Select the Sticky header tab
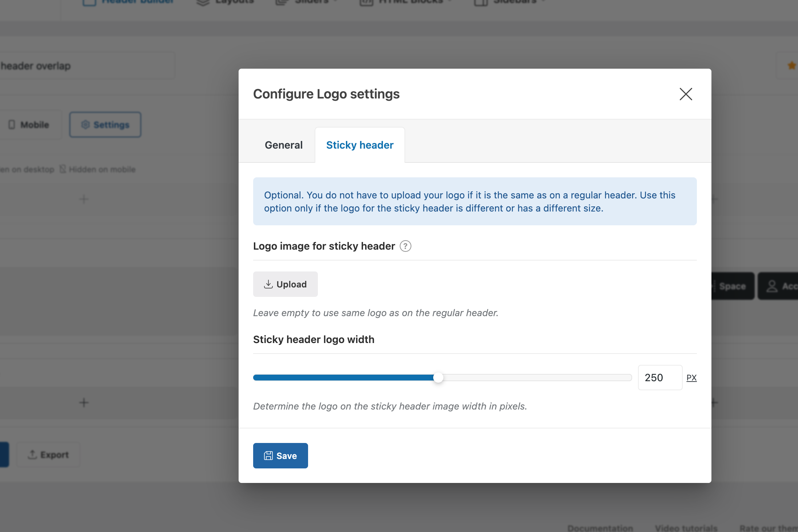 coord(359,145)
